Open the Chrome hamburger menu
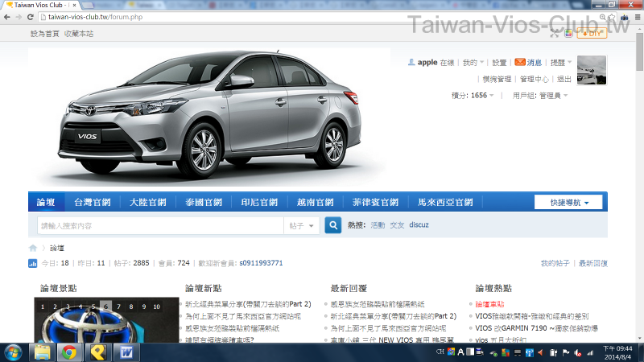Image resolution: width=644 pixels, height=362 pixels. coord(638,17)
